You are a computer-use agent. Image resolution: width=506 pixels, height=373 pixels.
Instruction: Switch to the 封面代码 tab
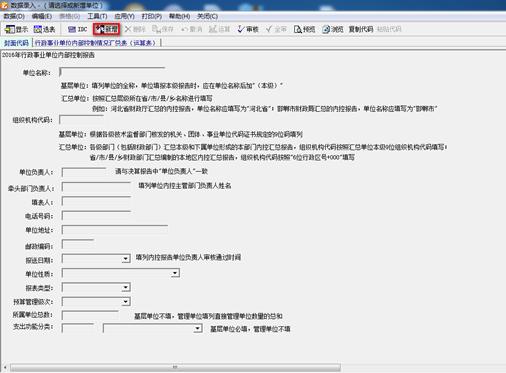click(16, 43)
